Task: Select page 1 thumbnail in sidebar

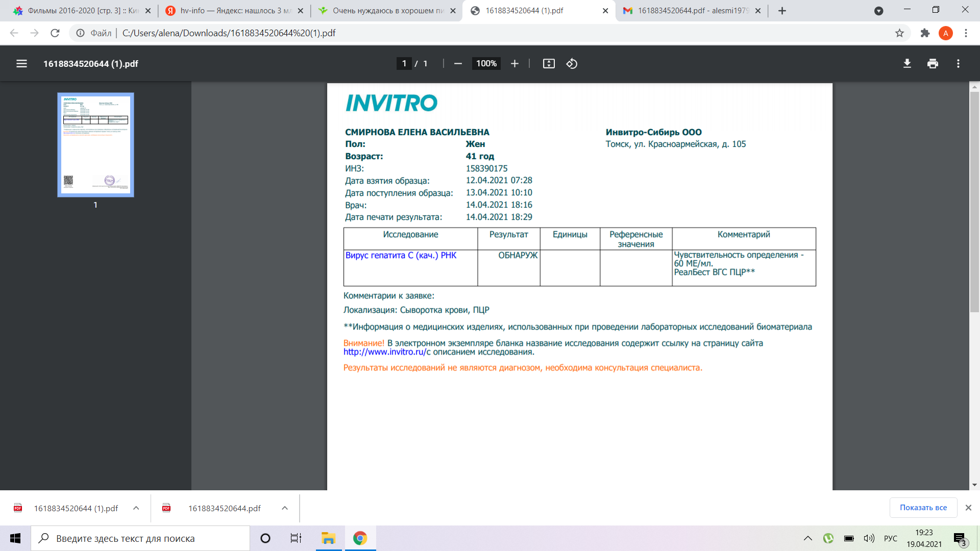Action: (x=95, y=144)
